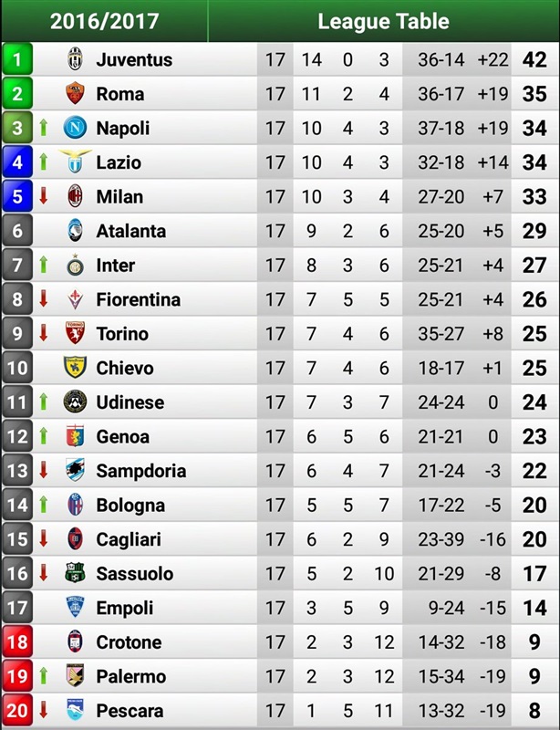Switch to the League Table tab
Viewport: 560px width, 730px height.
click(383, 21)
